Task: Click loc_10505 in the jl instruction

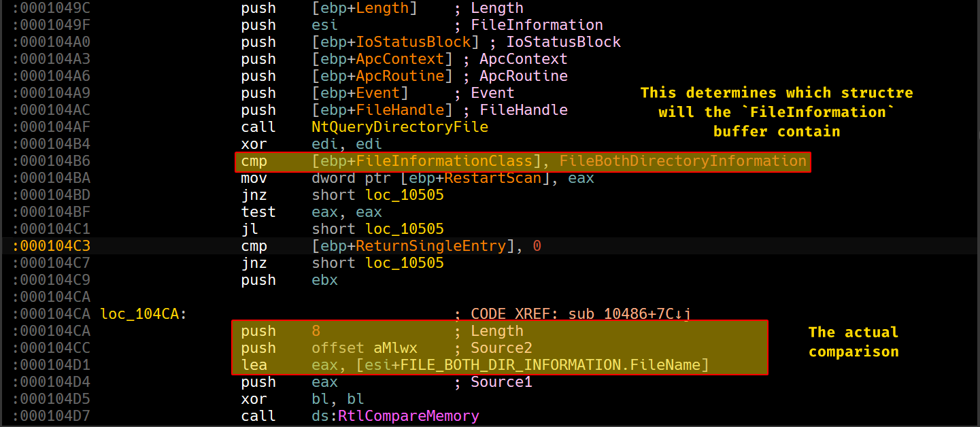Action: [404, 229]
